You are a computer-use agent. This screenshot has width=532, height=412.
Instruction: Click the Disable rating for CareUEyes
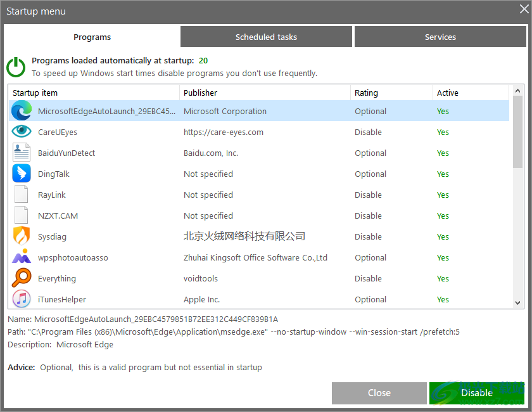[x=368, y=132]
